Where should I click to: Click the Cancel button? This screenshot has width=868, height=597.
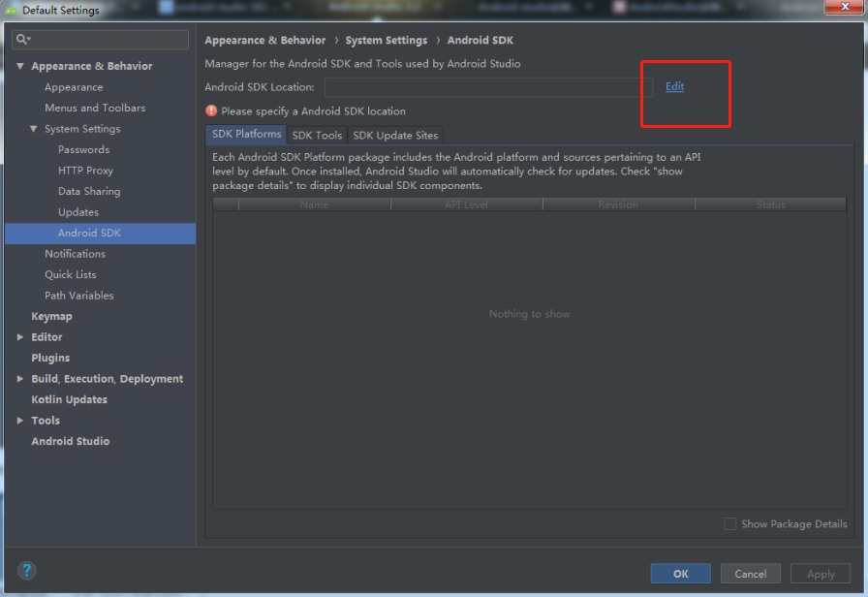750,573
